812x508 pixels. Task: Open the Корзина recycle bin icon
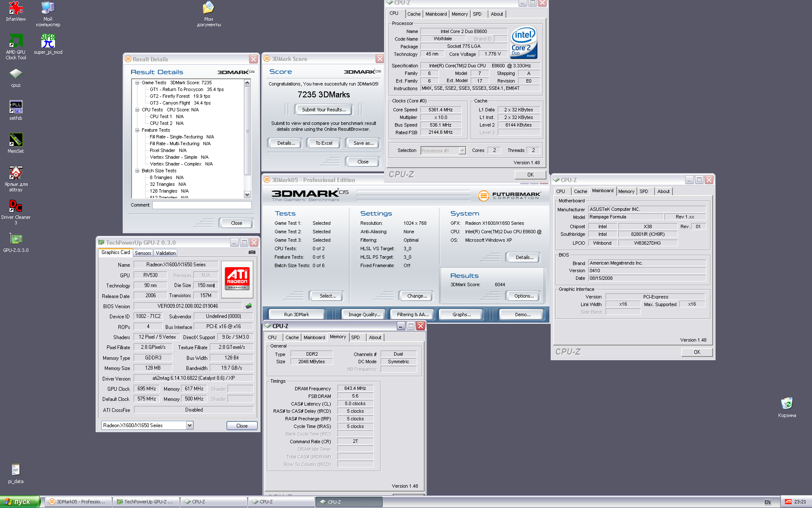tap(787, 407)
